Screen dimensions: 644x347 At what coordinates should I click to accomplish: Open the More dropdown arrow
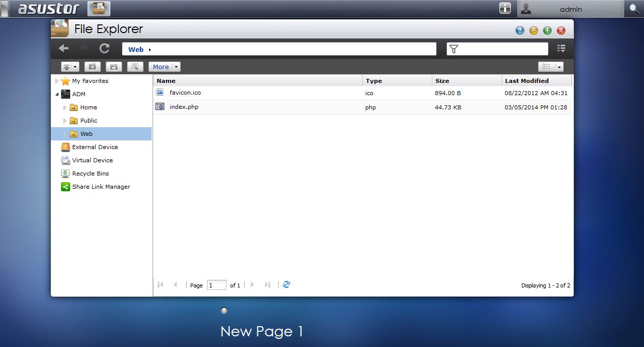point(177,67)
